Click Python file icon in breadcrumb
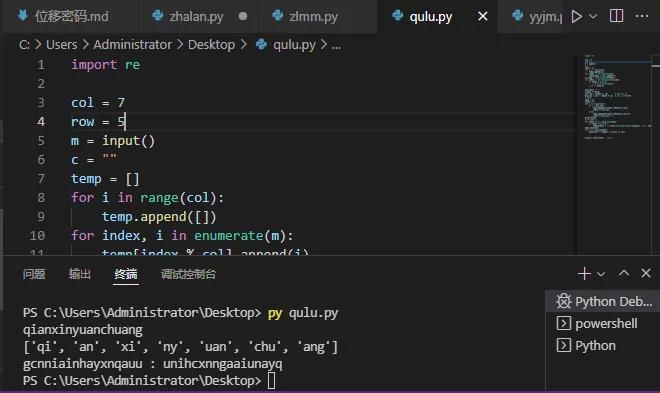 point(261,44)
